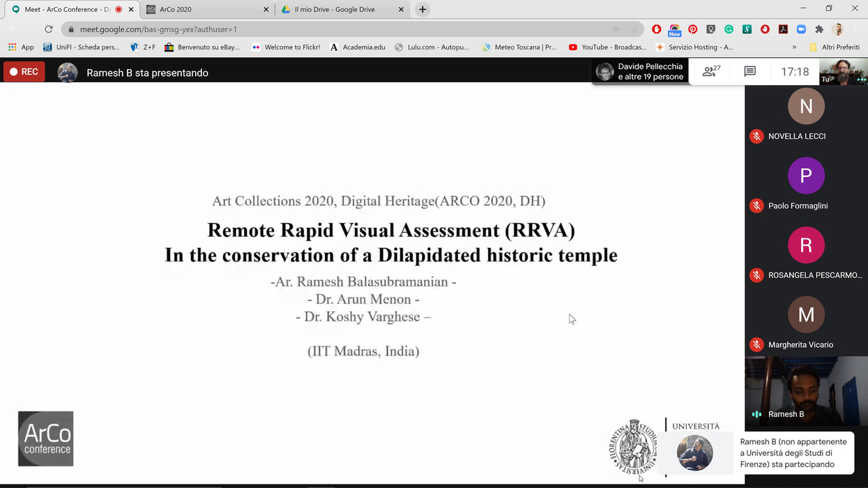Open the Academia.edu bookmark
The height and width of the screenshot is (488, 868).
tap(357, 47)
